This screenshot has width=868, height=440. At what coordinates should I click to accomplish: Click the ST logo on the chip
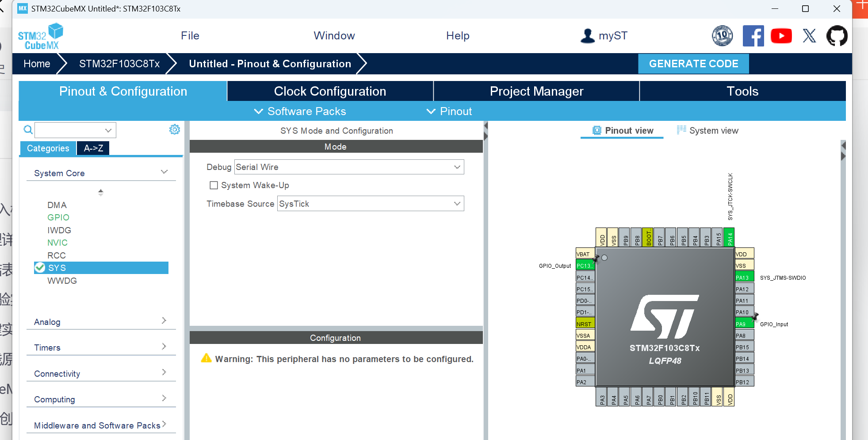pyautogui.click(x=665, y=316)
